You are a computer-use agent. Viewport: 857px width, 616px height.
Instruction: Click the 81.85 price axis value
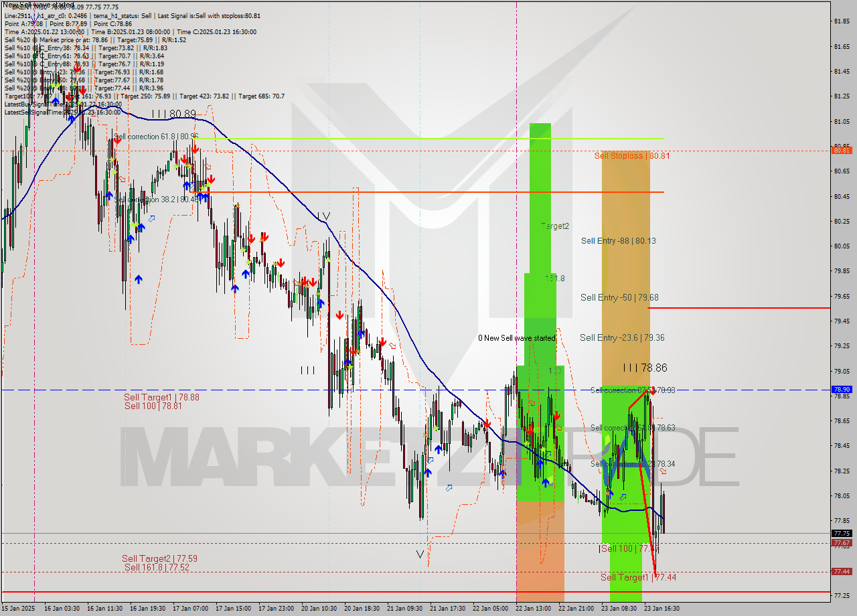point(842,21)
